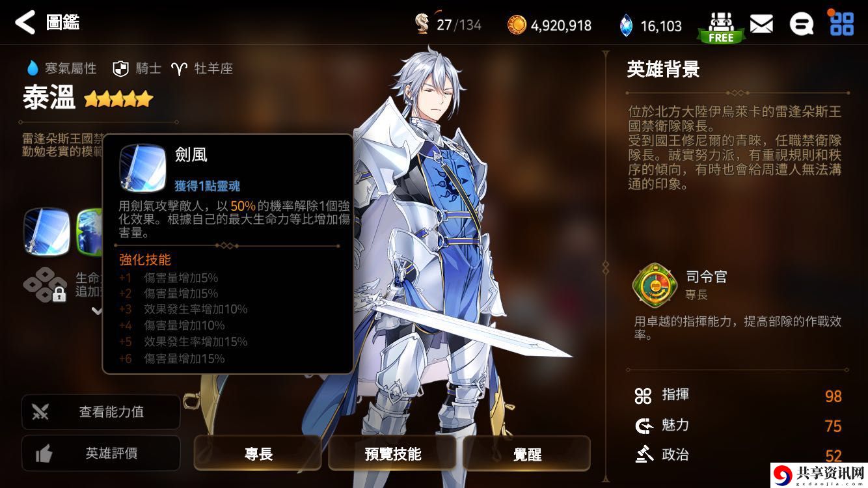Expand the chevron below the imprint text

coord(97,311)
